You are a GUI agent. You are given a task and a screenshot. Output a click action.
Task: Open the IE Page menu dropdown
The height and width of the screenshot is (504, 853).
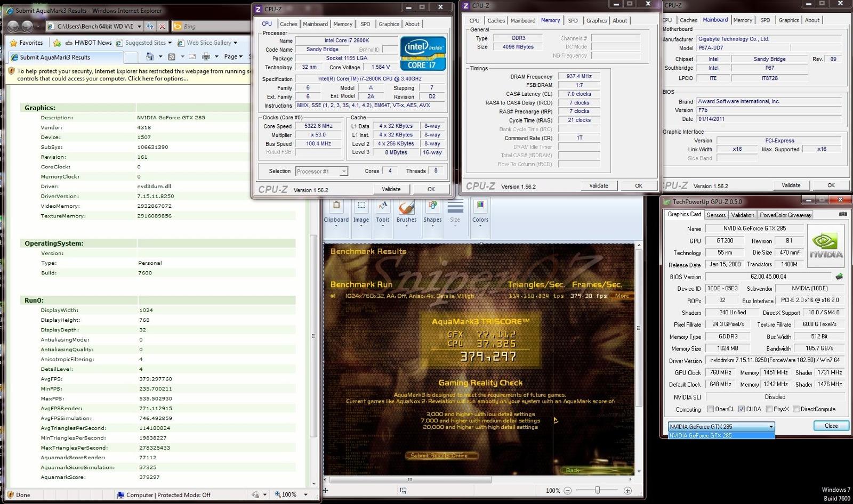pyautogui.click(x=234, y=56)
